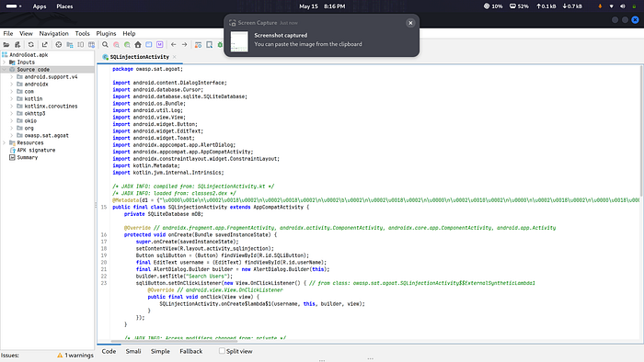Click the Add files toolbar icon

pos(17,45)
